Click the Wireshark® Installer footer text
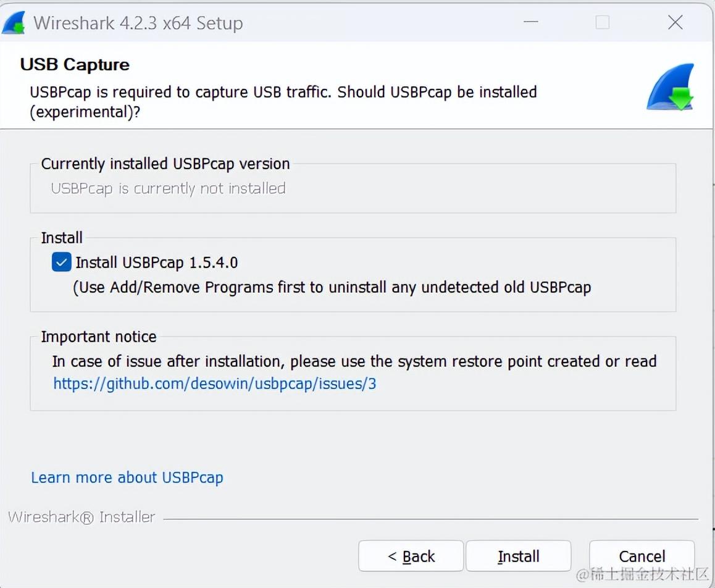Image resolution: width=715 pixels, height=588 pixels. [82, 517]
